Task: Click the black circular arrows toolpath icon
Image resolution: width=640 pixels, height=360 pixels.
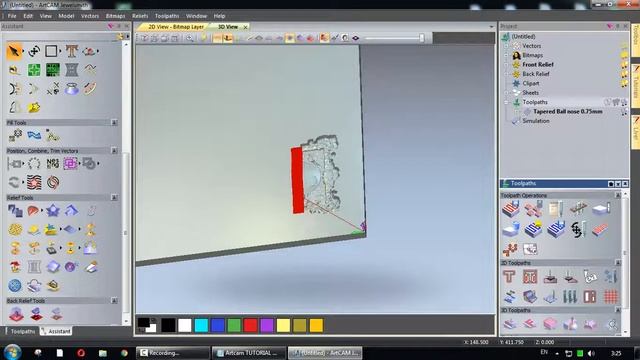Action: tap(577, 229)
